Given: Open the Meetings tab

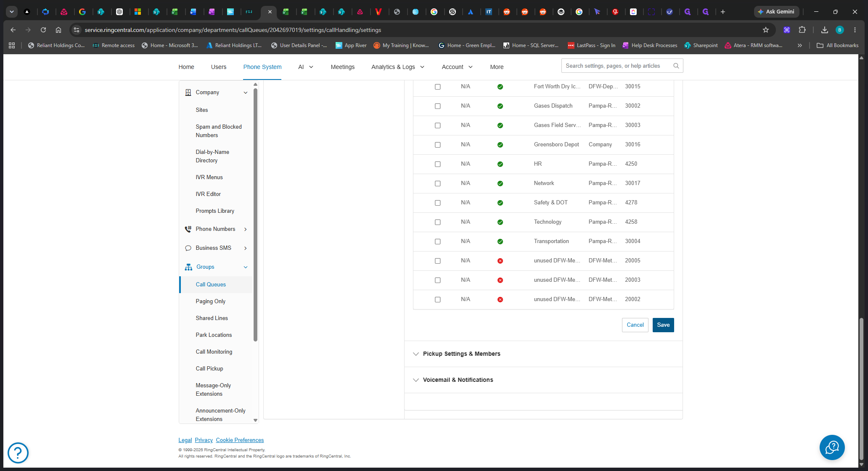Looking at the screenshot, I should pyautogui.click(x=343, y=67).
